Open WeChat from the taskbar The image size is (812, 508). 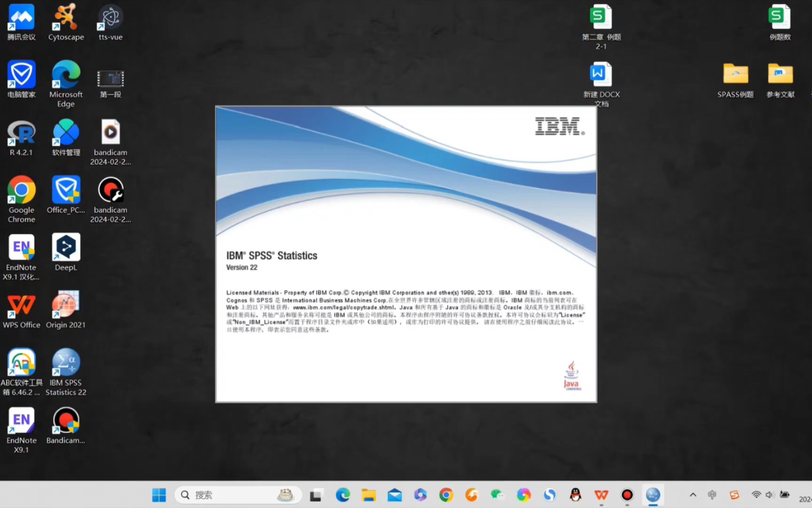point(497,495)
